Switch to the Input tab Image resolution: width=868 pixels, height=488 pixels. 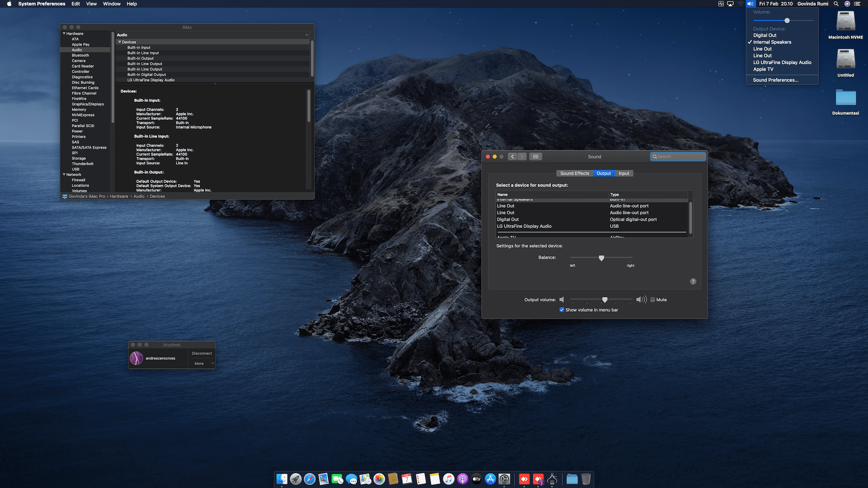(624, 174)
